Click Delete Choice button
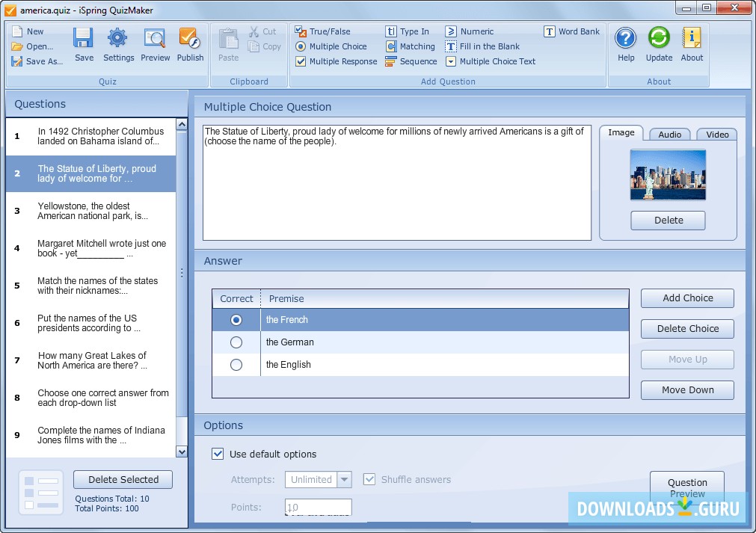 (687, 329)
